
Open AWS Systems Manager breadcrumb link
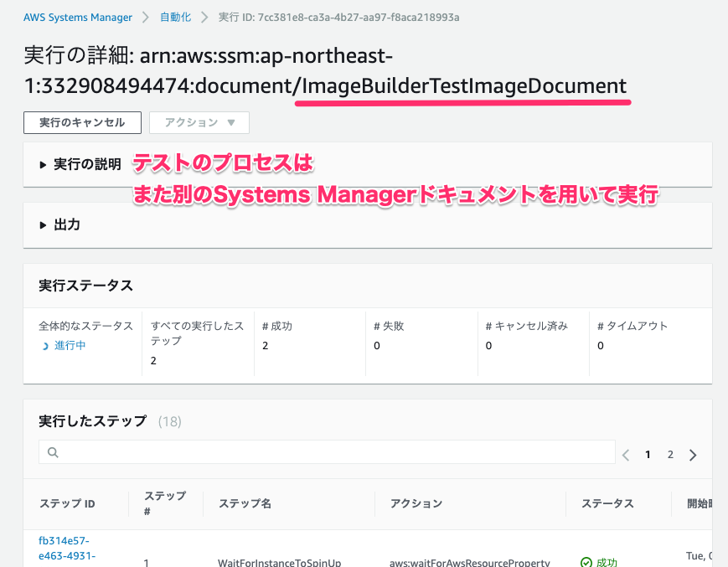point(78,17)
